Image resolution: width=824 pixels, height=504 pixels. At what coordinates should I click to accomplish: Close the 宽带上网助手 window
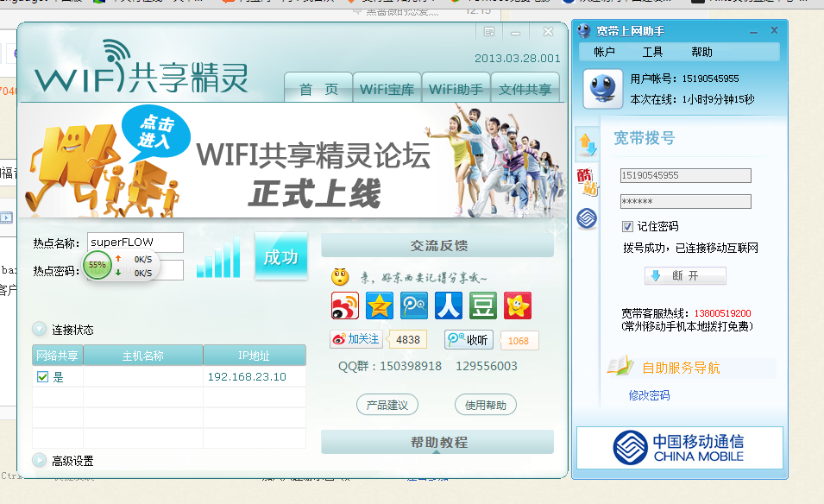coord(774,30)
